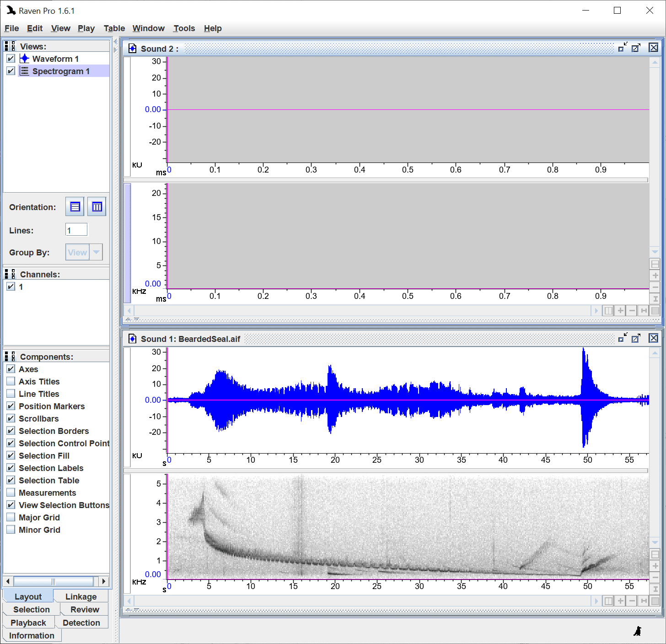Maximize the Sound 2 internal window

click(636, 48)
